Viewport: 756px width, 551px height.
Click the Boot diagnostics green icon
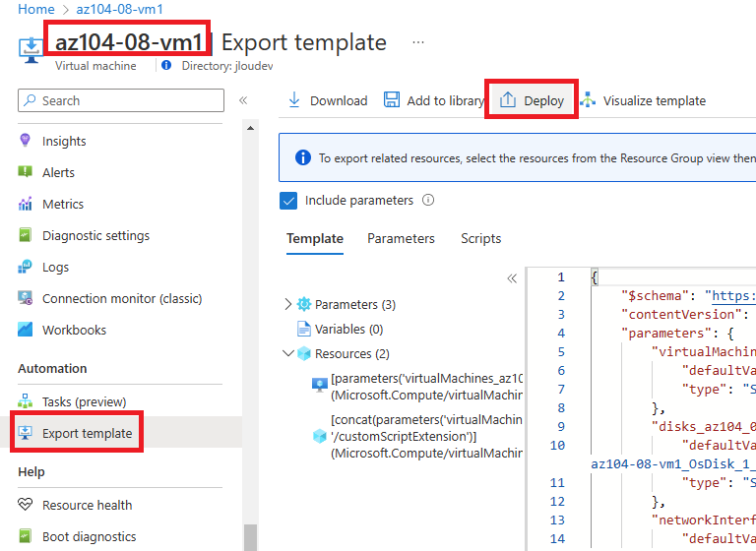click(25, 535)
